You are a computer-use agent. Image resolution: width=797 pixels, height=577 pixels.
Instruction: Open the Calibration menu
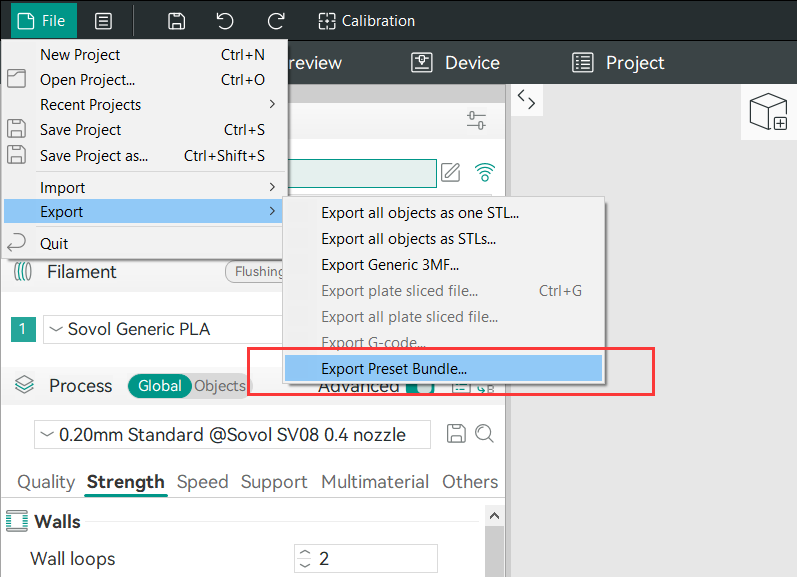[366, 21]
